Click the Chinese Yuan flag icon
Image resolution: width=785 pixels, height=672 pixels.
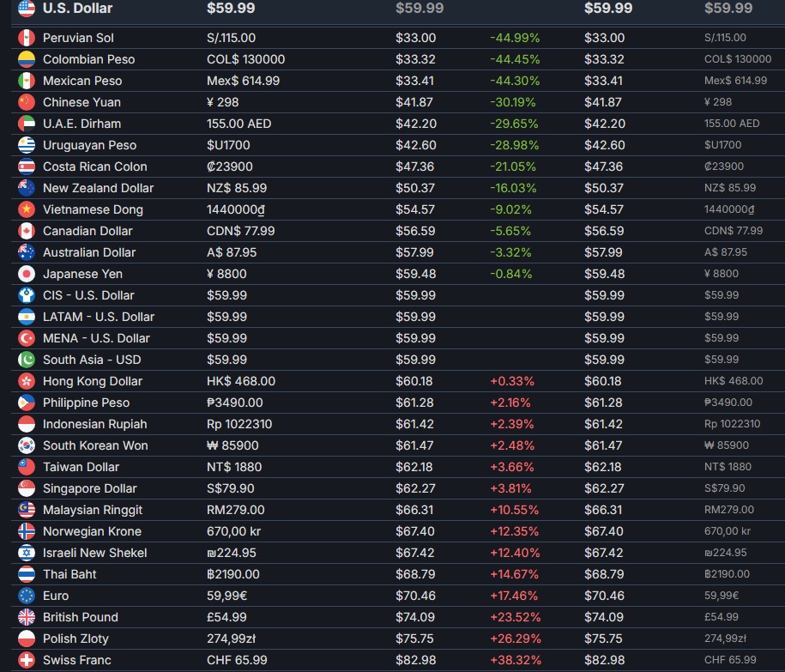click(x=27, y=102)
